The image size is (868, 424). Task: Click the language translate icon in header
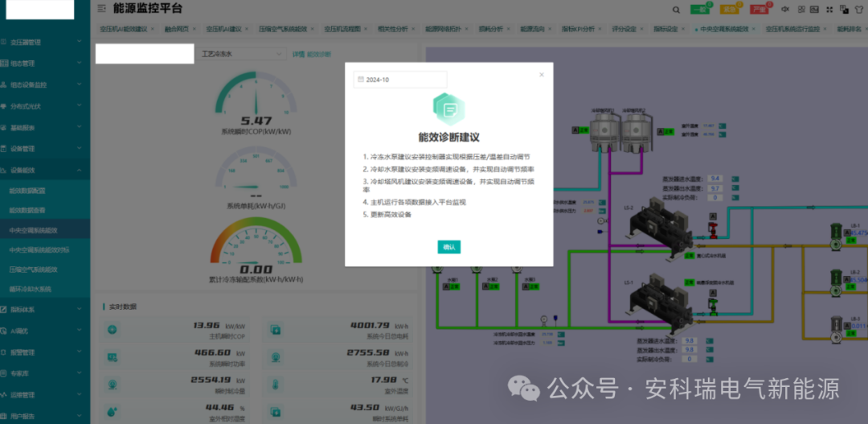[844, 10]
